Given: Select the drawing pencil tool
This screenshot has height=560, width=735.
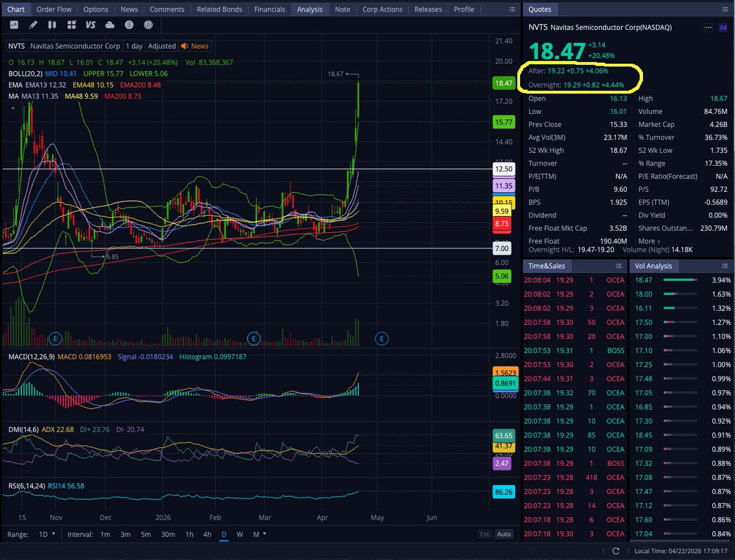Looking at the screenshot, I should pos(33,25).
